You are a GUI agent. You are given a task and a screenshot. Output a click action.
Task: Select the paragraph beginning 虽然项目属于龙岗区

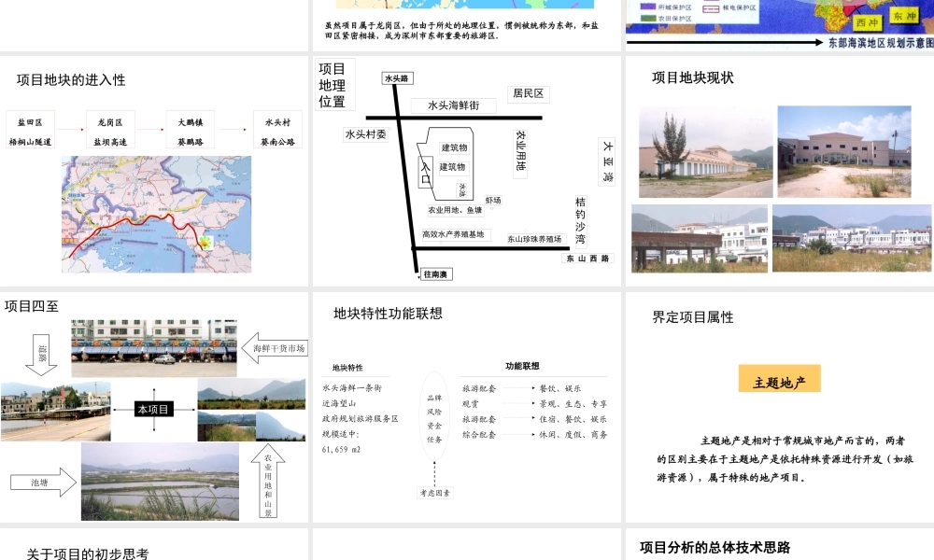461,31
